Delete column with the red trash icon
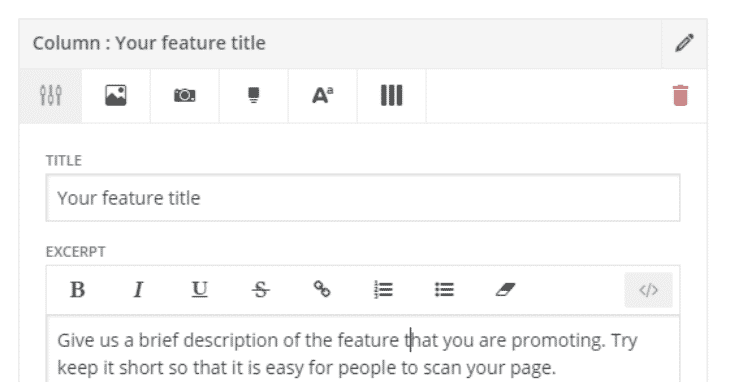 [680, 95]
